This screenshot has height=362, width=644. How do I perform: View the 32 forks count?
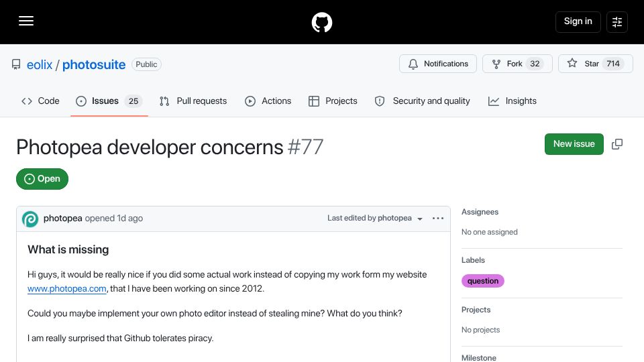coord(535,64)
